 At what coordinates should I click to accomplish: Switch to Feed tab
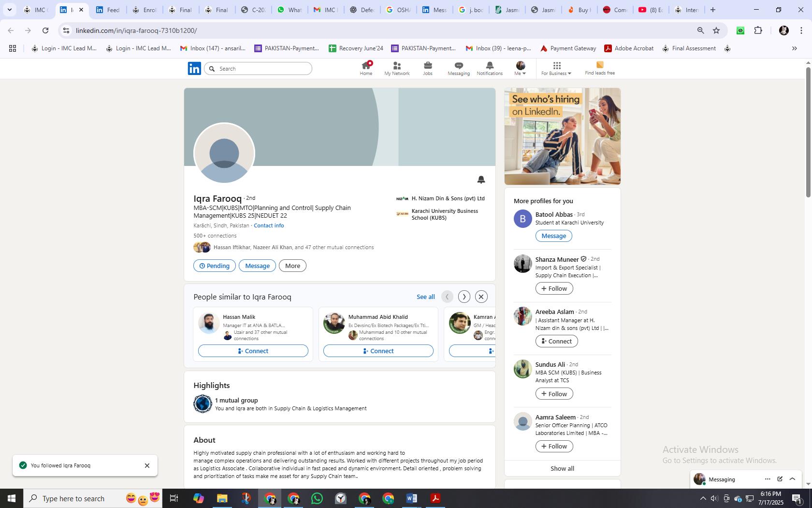pos(108,10)
